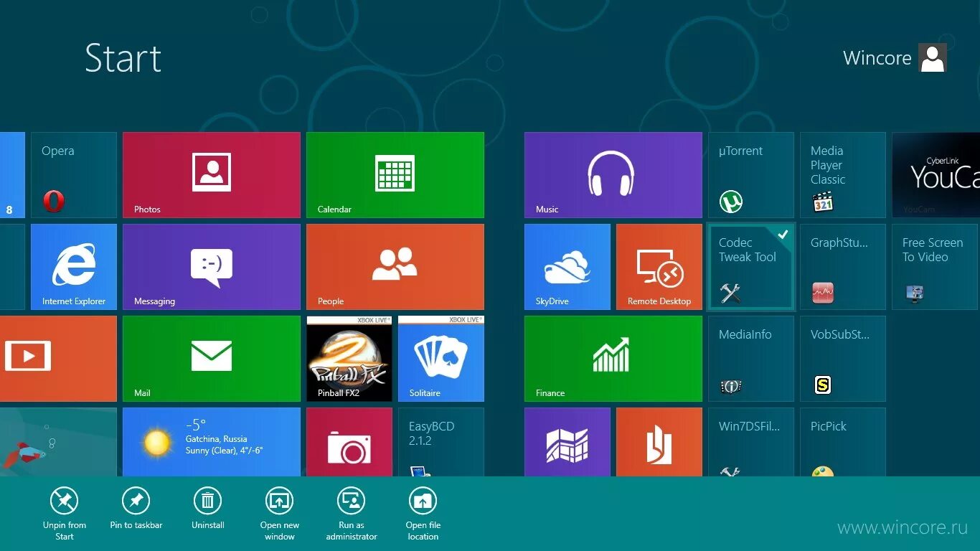Viewport: 980px width, 551px height.
Task: Open the orange Bing tile beside Maps
Action: coord(659,442)
